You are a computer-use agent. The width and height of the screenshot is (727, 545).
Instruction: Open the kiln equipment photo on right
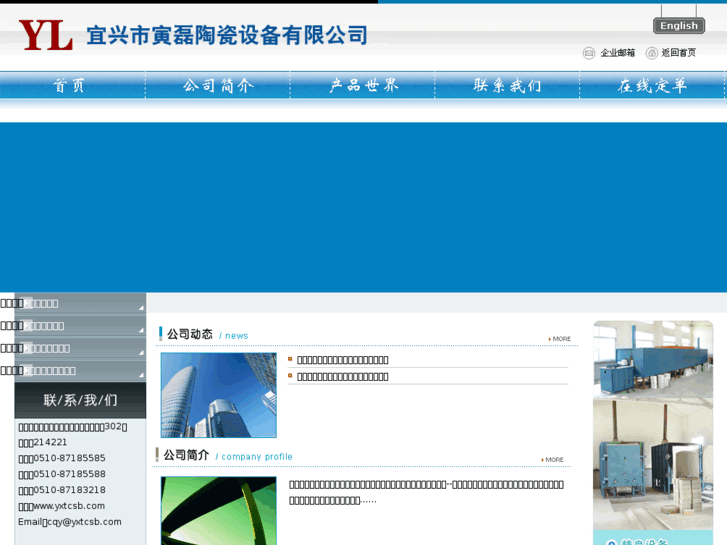(x=653, y=425)
